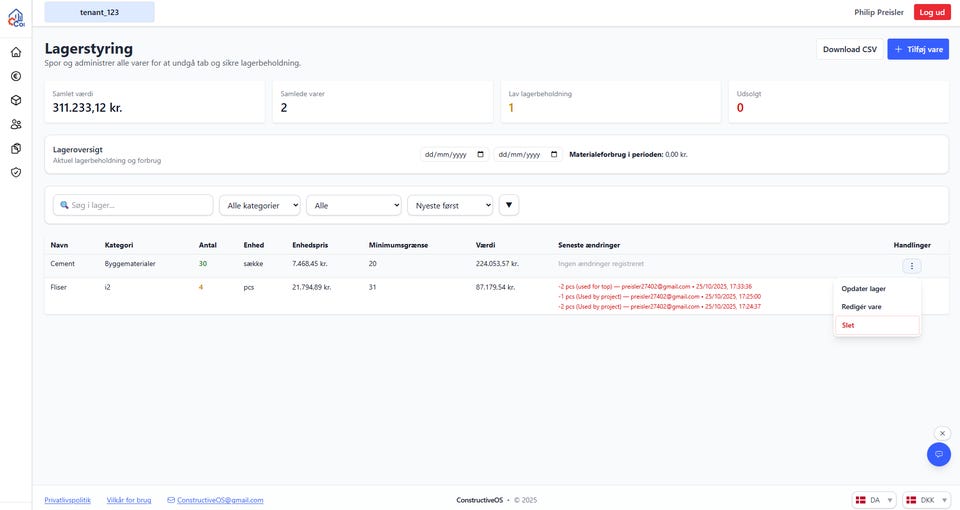Click the 'Tilføj vare' button
The image size is (960, 510).
point(917,49)
